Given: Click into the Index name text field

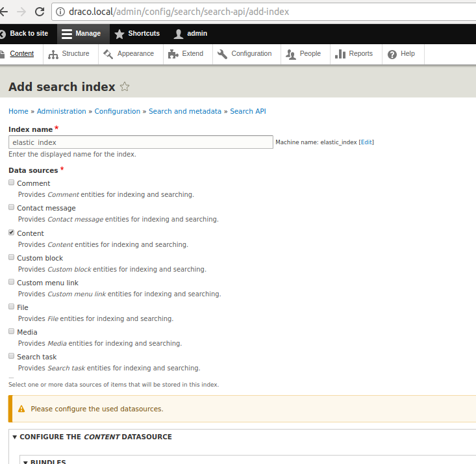Looking at the screenshot, I should (x=141, y=142).
